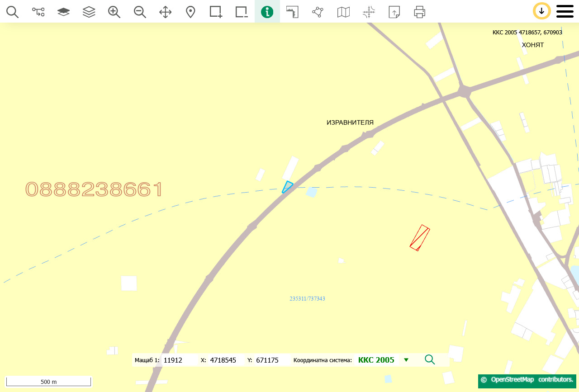Image resolution: width=579 pixels, height=392 pixels.
Task: Expand the ККС 2005 coordinate system dropdown
Action: click(x=406, y=360)
